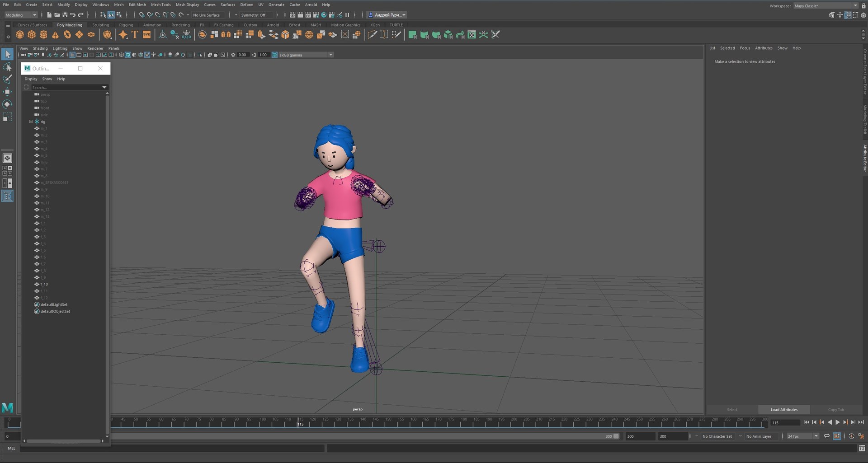Click the Outliner horizontal scrollbar
Viewport: 868px width, 463px height.
[x=63, y=441]
